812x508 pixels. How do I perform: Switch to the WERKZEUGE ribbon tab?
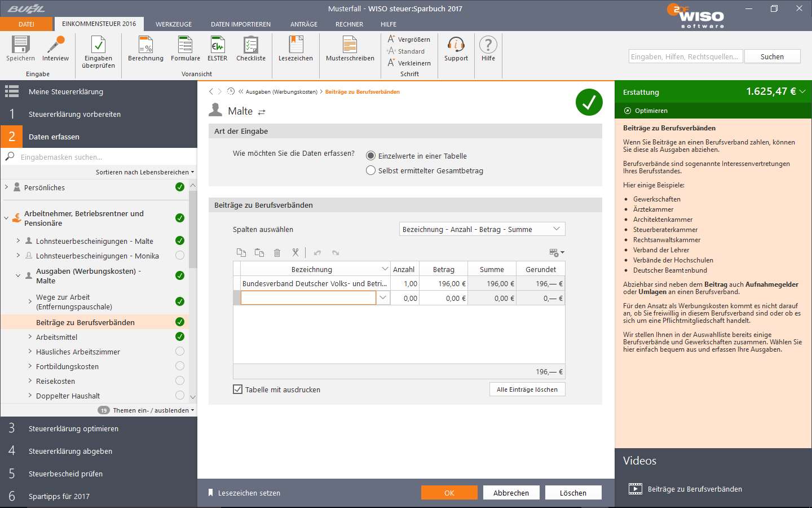(174, 24)
